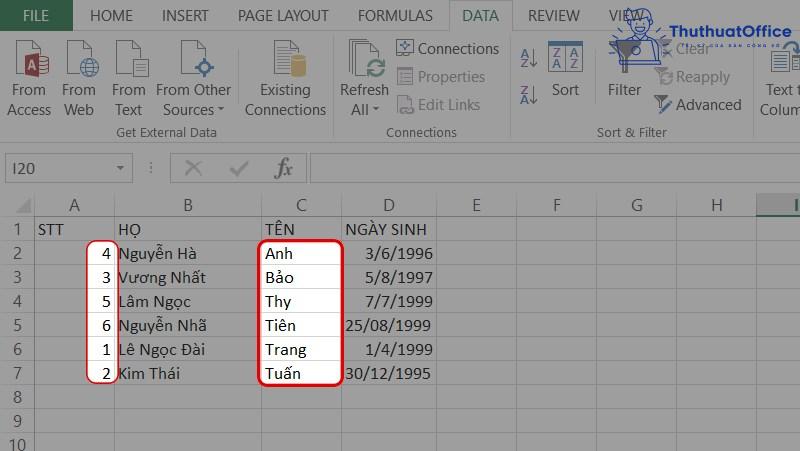
Task: Click the TÊN header cell
Action: (x=302, y=230)
